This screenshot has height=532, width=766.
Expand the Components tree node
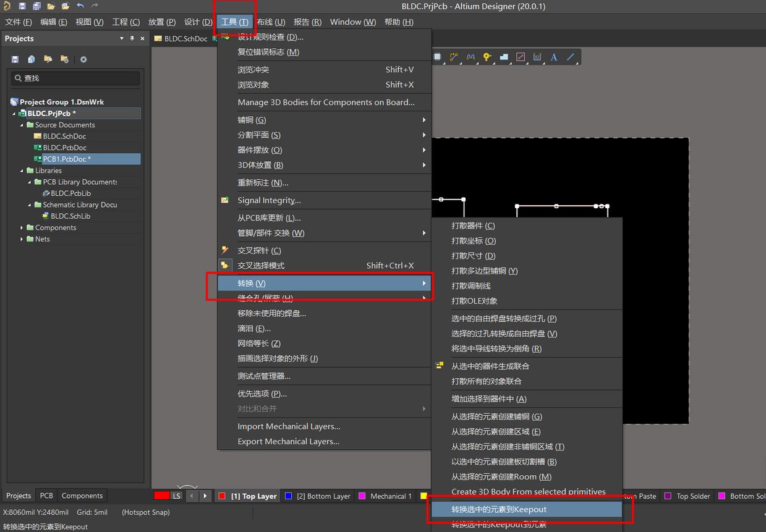click(22, 227)
